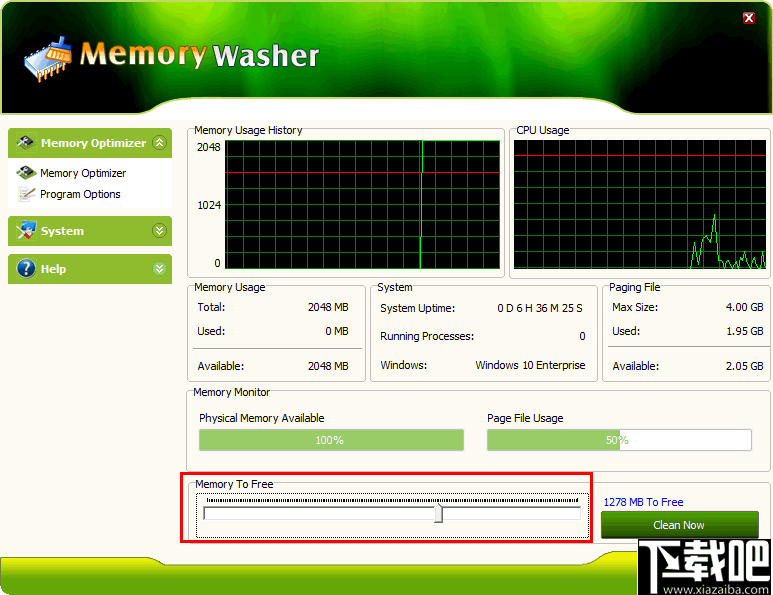Viewport: 773px width, 595px height.
Task: Click the Program Options notepad icon
Action: [x=26, y=194]
